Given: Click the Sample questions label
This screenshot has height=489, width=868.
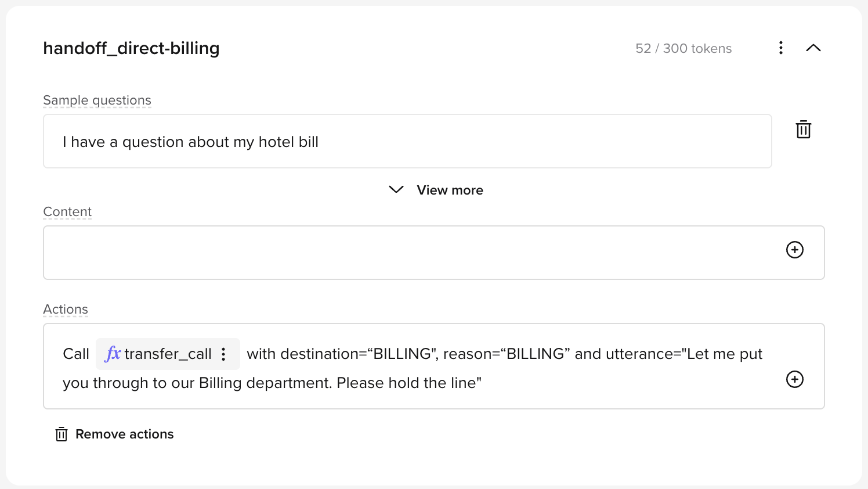Looking at the screenshot, I should 97,100.
